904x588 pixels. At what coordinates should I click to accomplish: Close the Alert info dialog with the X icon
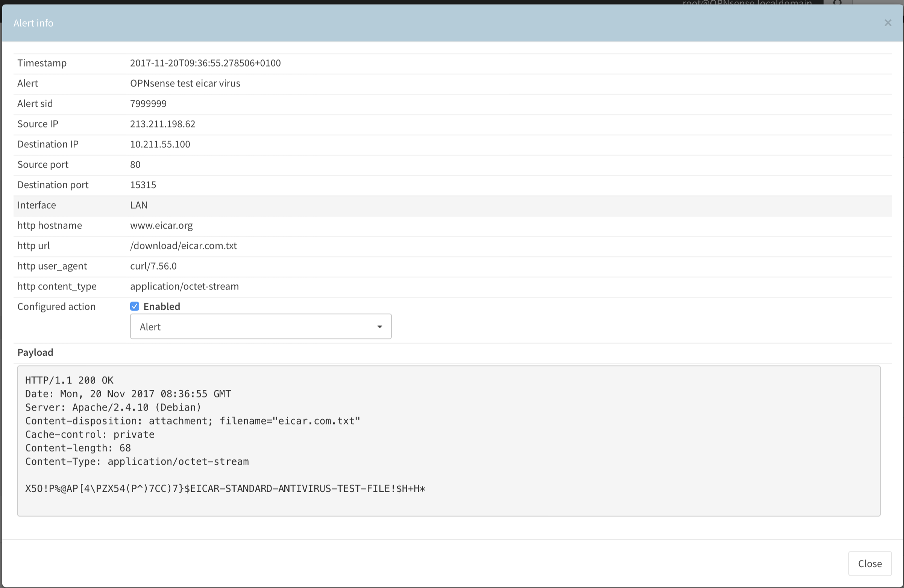coord(887,23)
